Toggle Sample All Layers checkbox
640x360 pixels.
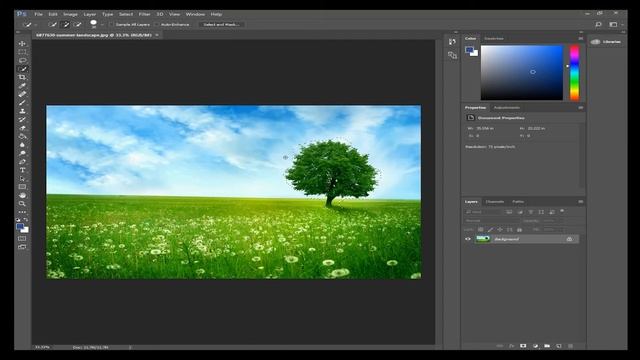pos(111,24)
